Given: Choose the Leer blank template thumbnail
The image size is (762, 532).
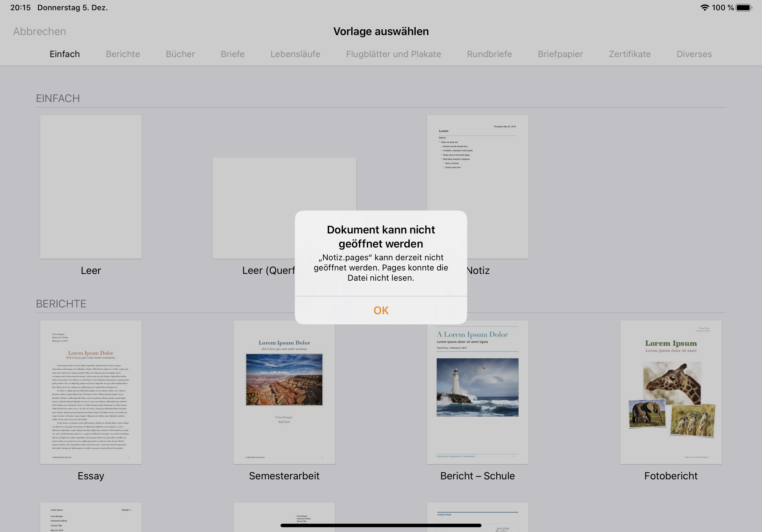Looking at the screenshot, I should pyautogui.click(x=91, y=187).
